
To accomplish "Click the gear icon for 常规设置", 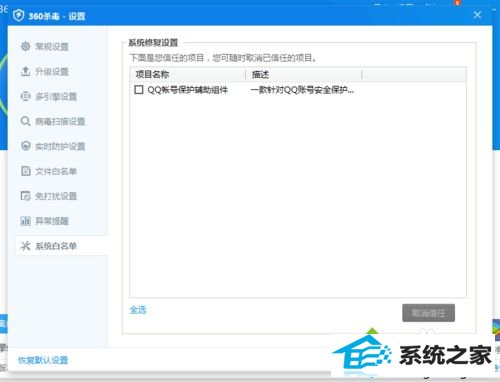I will coord(26,46).
